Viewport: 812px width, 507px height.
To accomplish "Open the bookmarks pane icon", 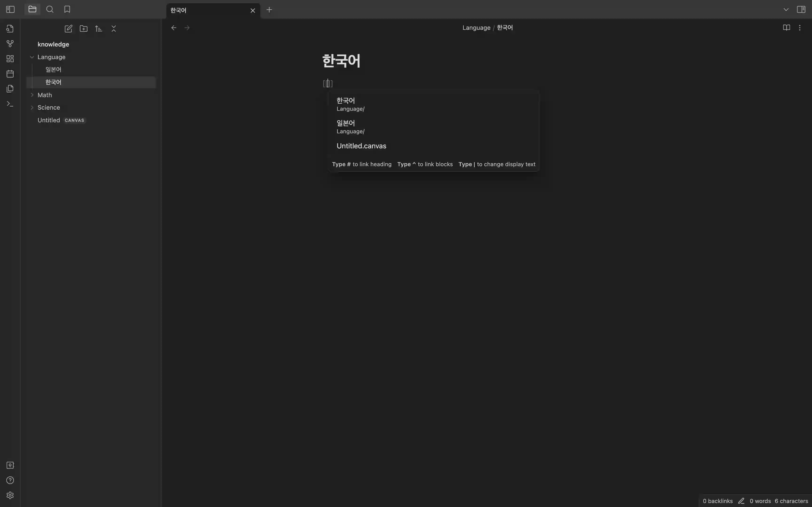I will point(67,9).
